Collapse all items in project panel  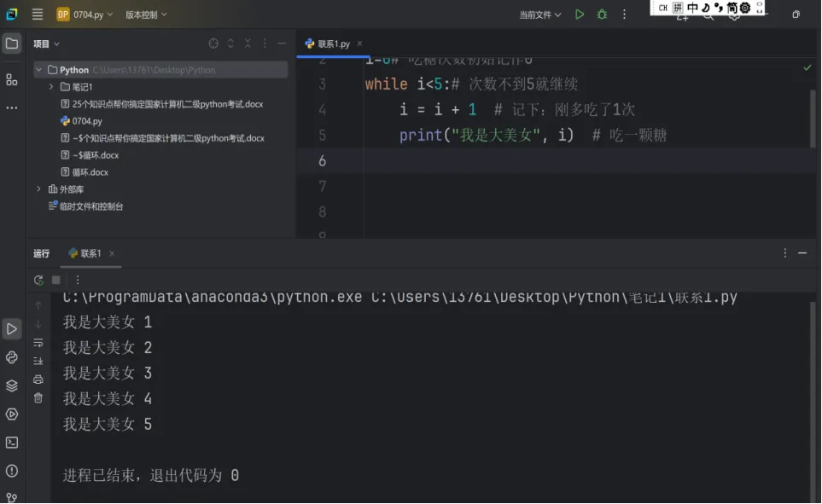tap(248, 43)
